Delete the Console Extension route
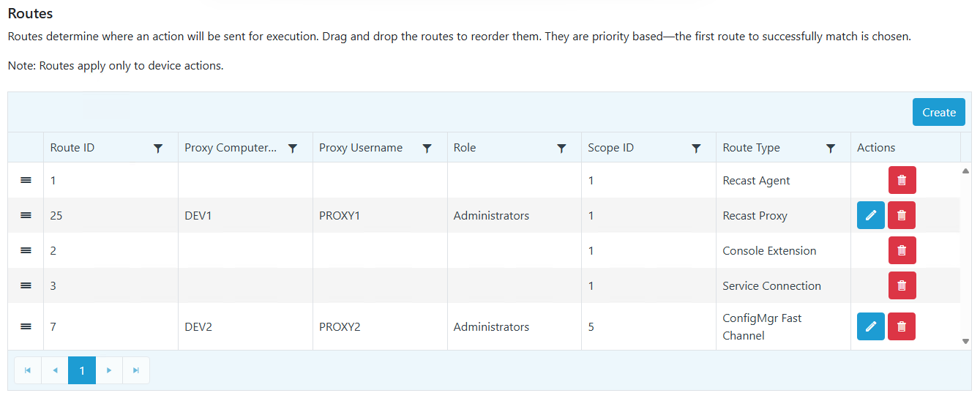Viewport: 980px width, 393px height. (902, 250)
